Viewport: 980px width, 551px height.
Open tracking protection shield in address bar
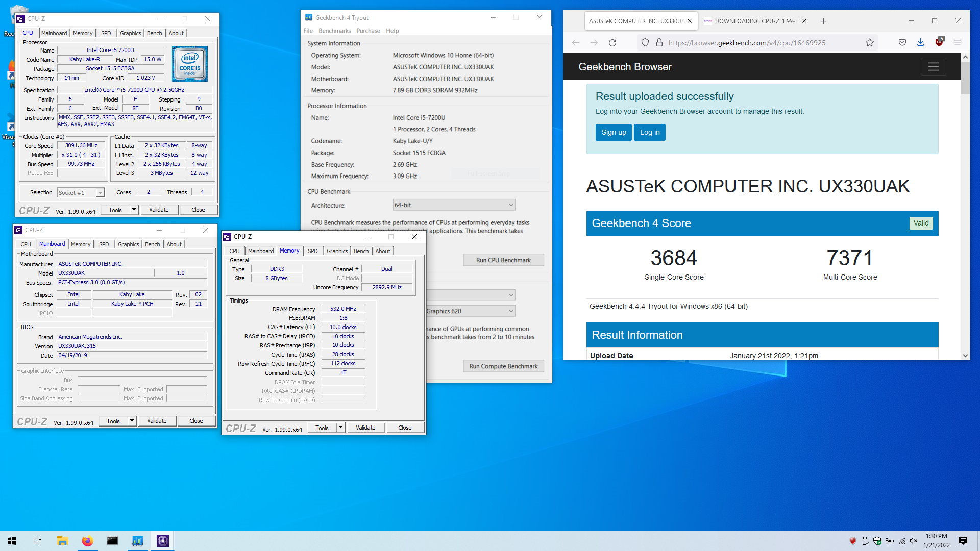point(645,43)
